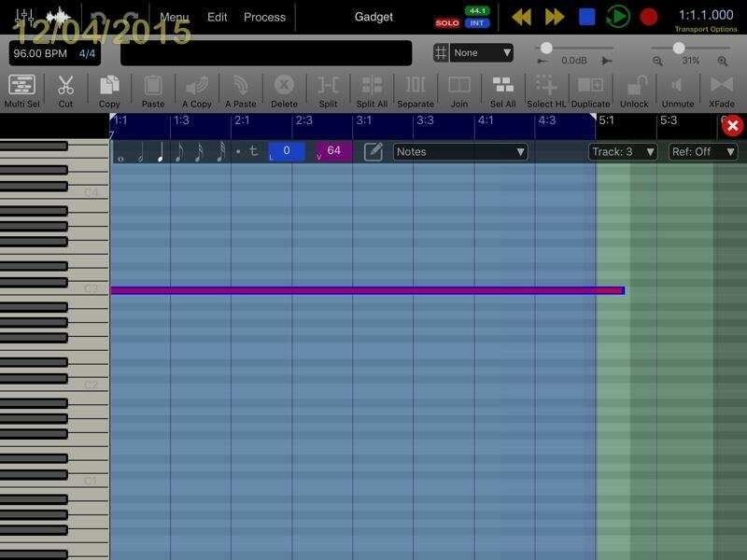Click the purple velocity field showing 64
The width and height of the screenshot is (747, 560).
333,151
